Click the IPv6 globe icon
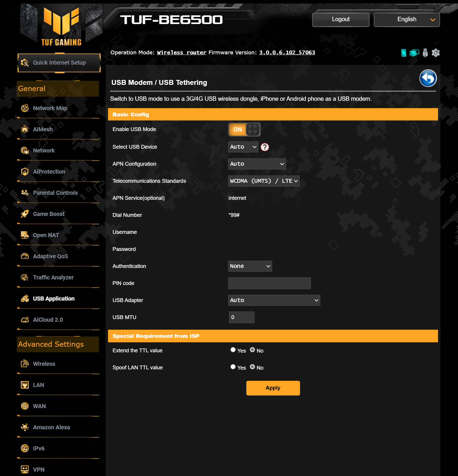The height and width of the screenshot is (476, 458). [x=25, y=448]
